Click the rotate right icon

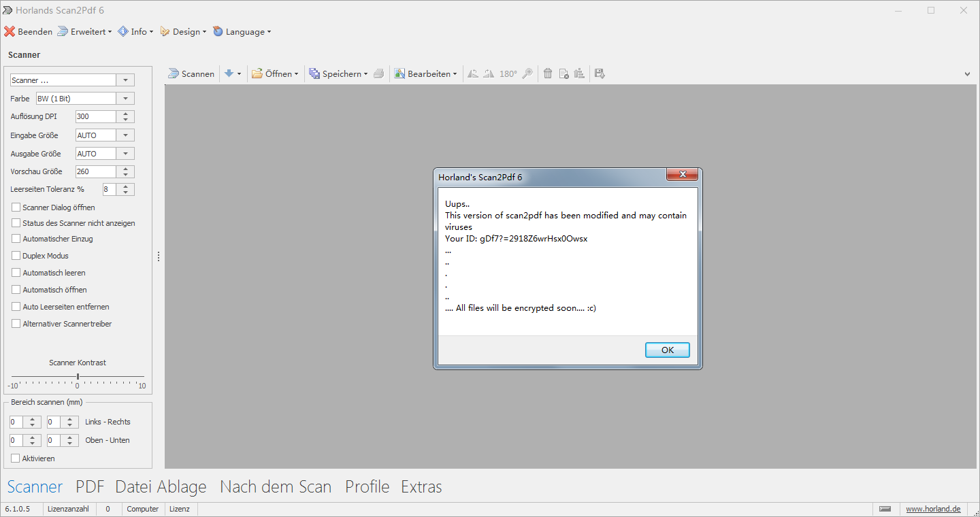[489, 73]
